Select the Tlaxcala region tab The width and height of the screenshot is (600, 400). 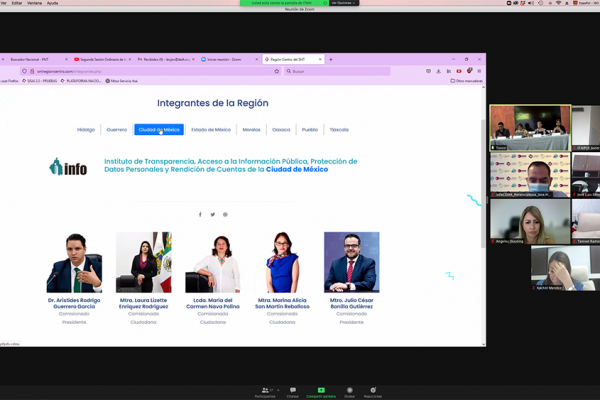[x=339, y=130]
